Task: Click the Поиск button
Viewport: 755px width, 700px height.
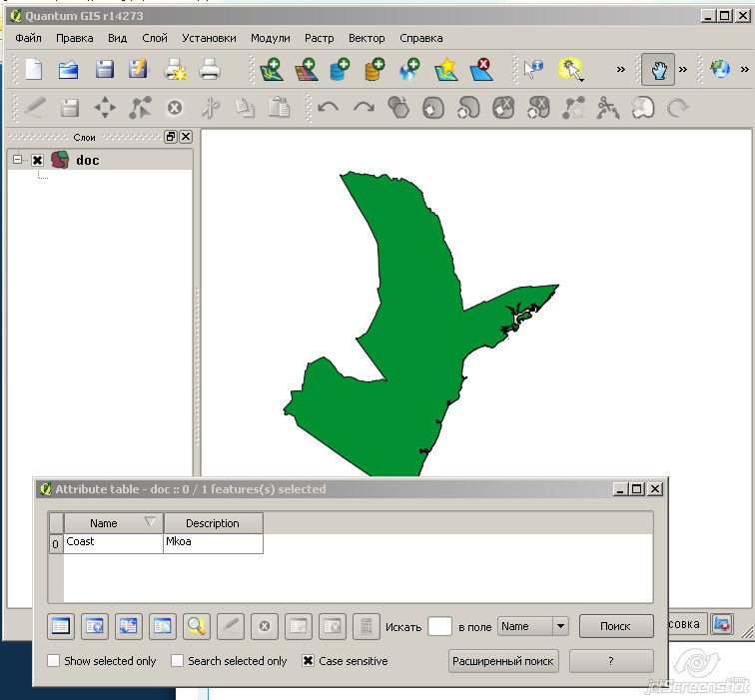Action: point(616,626)
